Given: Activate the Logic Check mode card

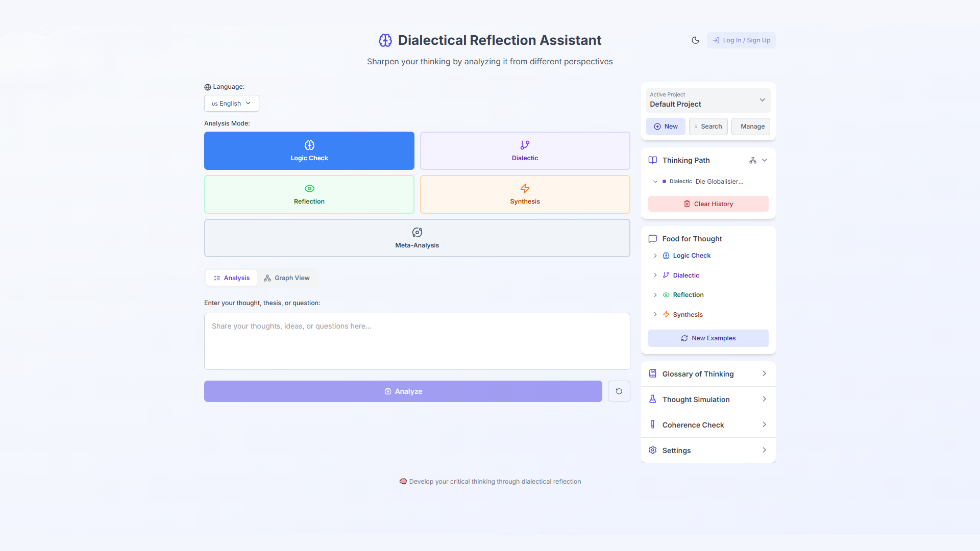Looking at the screenshot, I should pos(309,151).
